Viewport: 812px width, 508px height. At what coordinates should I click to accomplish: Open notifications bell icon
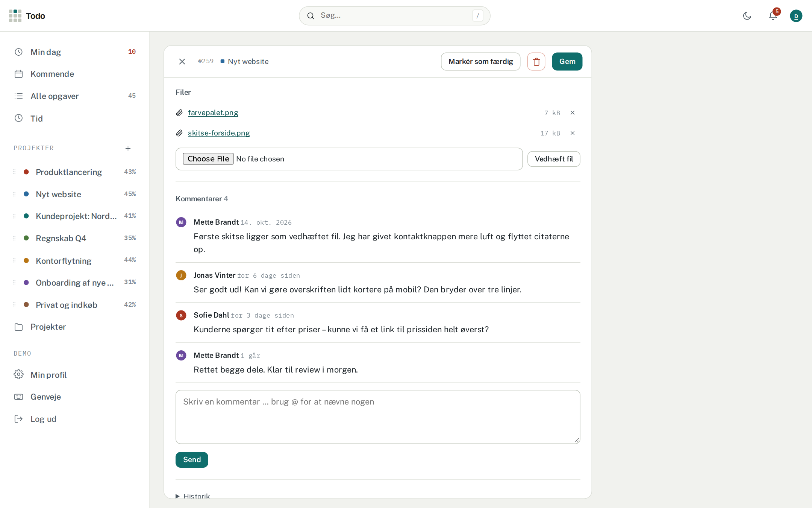click(x=773, y=16)
